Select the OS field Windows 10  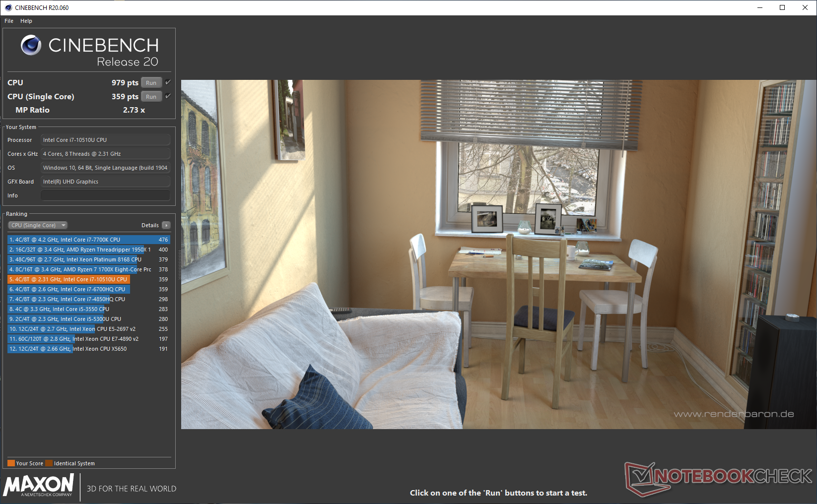[105, 168]
